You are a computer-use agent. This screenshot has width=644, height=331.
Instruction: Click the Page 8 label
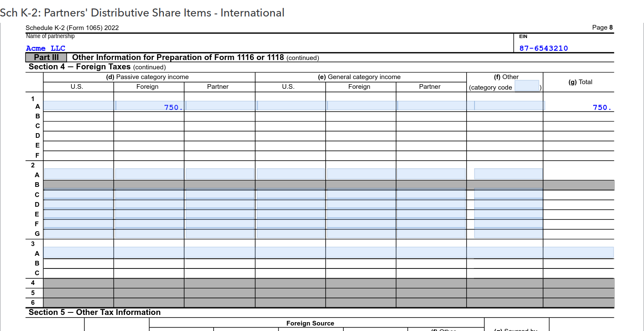coord(602,27)
